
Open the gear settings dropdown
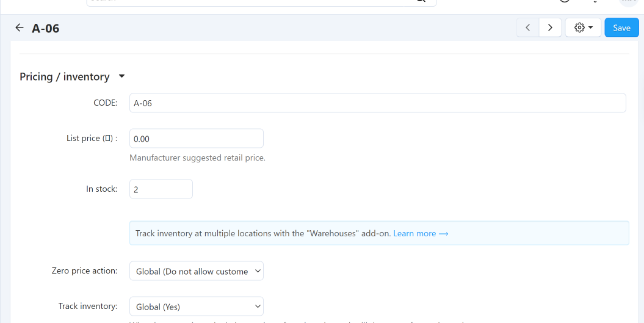pos(583,27)
